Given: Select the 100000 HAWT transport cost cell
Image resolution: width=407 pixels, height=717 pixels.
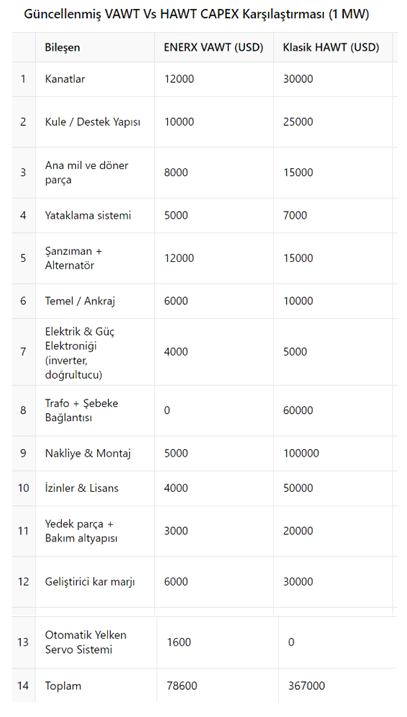Looking at the screenshot, I should click(x=333, y=453).
